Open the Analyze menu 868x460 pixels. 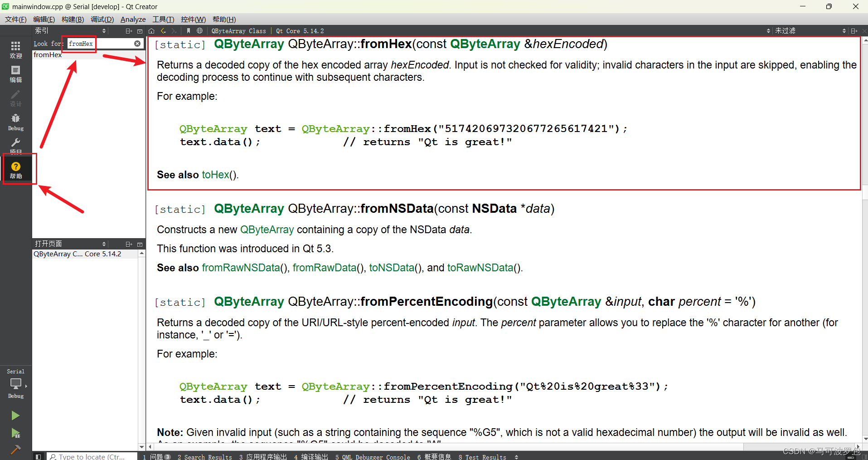coord(133,19)
